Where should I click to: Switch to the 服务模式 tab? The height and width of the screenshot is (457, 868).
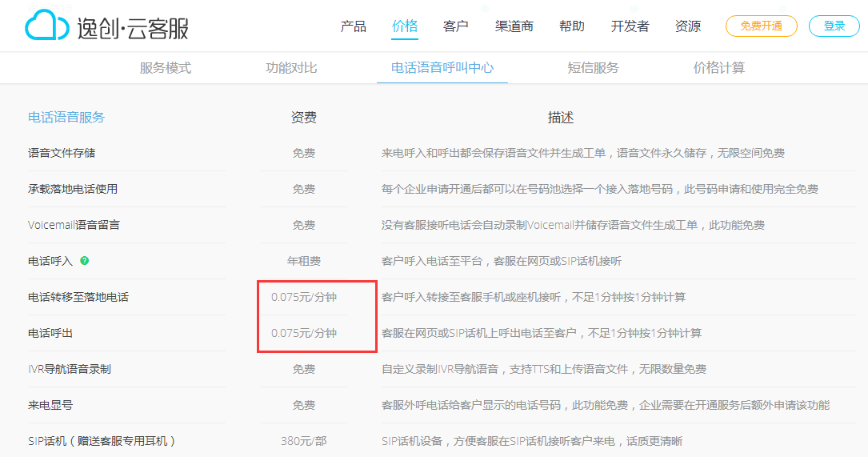(165, 67)
